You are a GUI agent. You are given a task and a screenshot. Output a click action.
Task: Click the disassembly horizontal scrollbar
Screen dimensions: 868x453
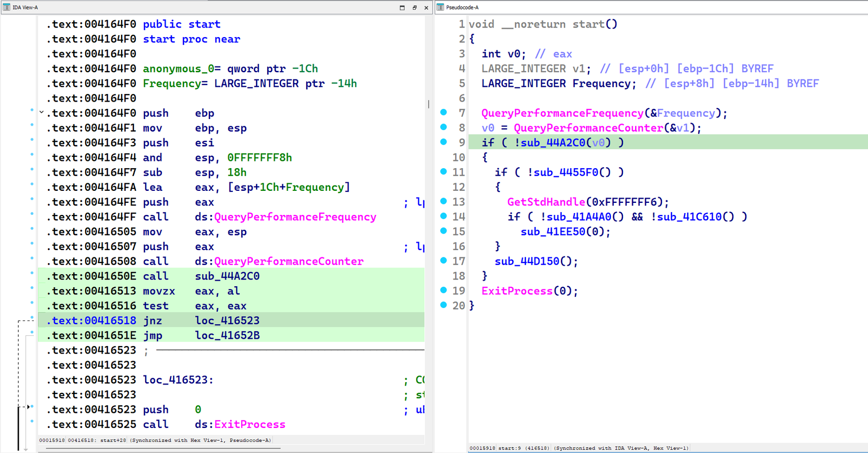pyautogui.click(x=163, y=448)
